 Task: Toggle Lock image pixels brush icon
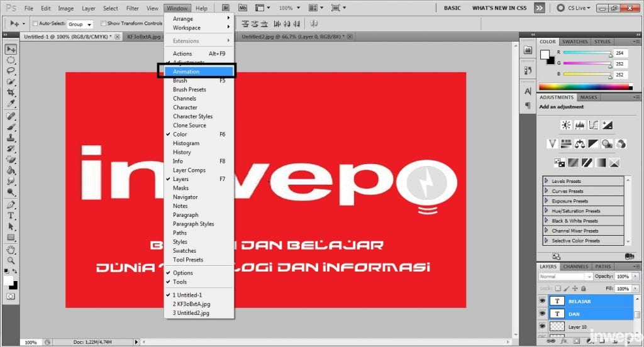point(567,289)
